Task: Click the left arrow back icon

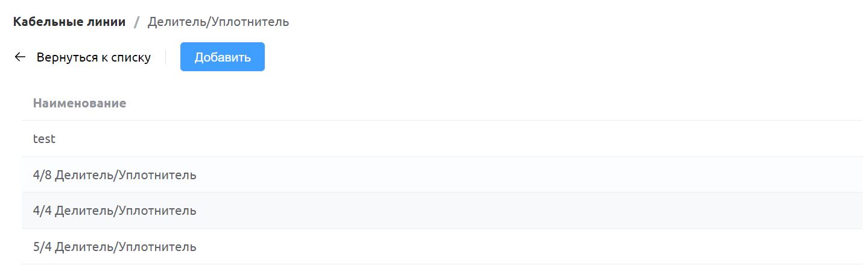Action: point(20,57)
